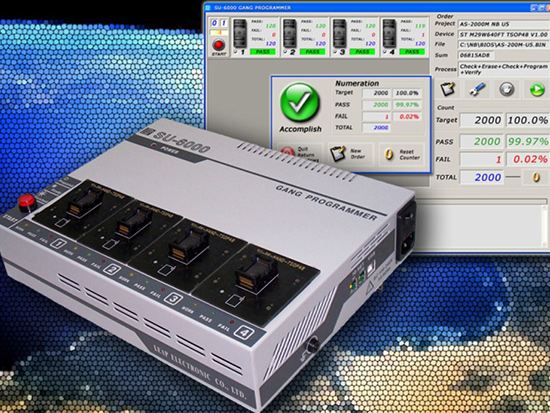Click socket 1 green PASS status
The height and width of the screenshot is (413, 550).
click(x=262, y=52)
